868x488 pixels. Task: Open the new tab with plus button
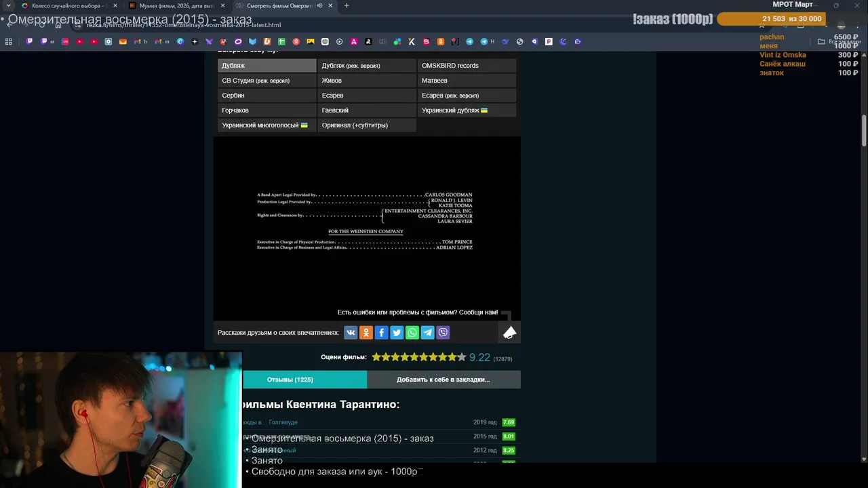point(347,5)
